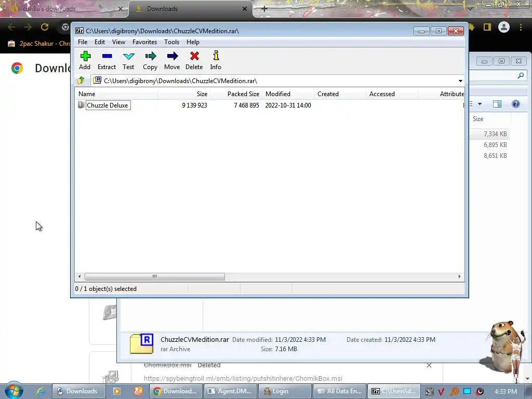Switch to the Downloads Chrome tab

coord(191,9)
